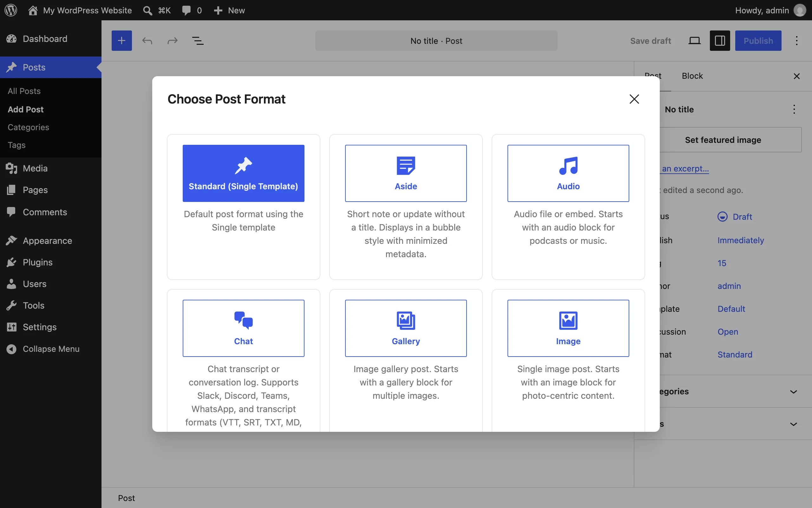Toggle the block inserter plus button

(121, 41)
